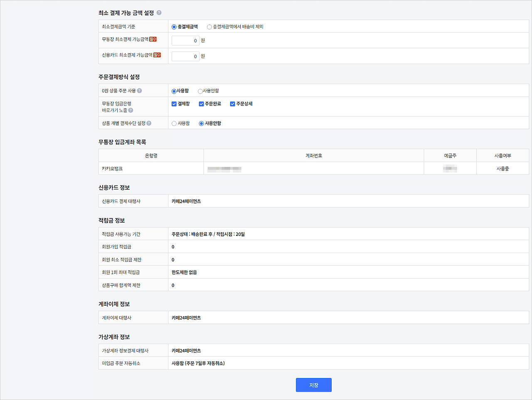Click the 사용여부 column header

pos(502,155)
